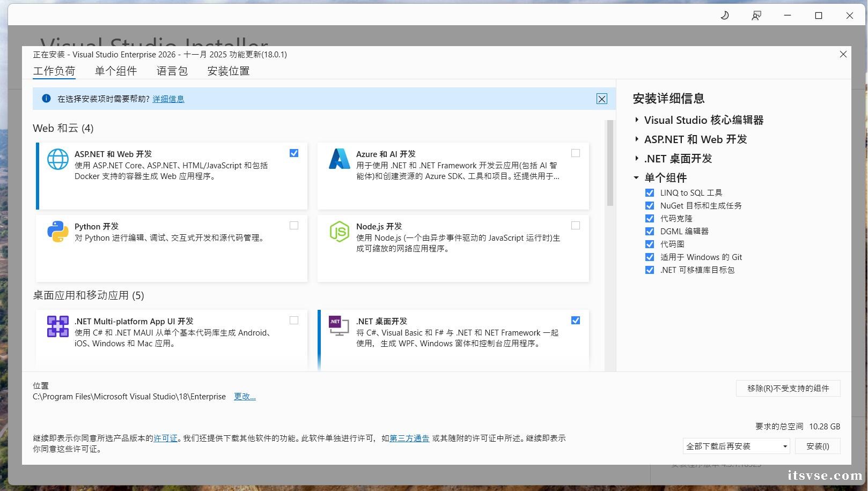The image size is (868, 491).
Task: Collapse the 单个组件 section
Action: pos(636,177)
